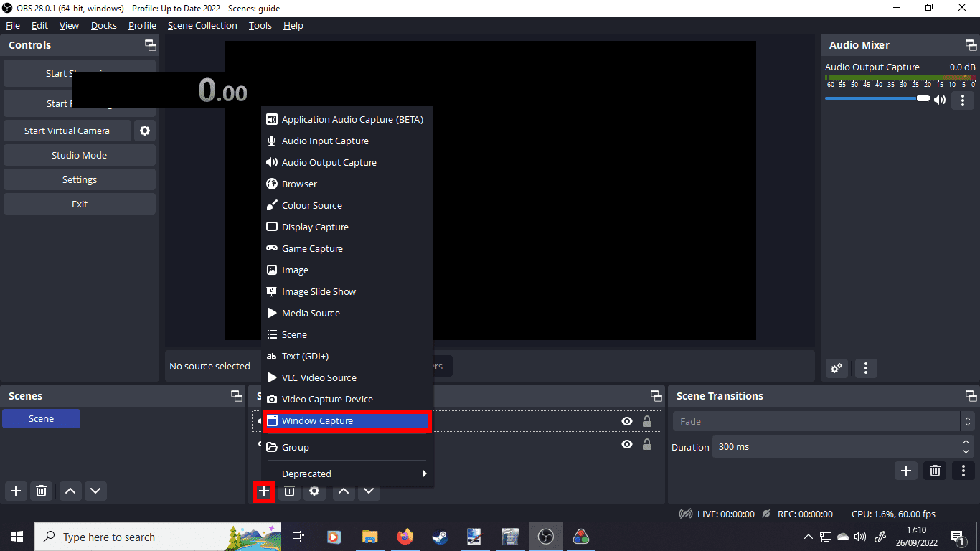Add a Video Capture Device source
980x551 pixels.
pyautogui.click(x=347, y=400)
